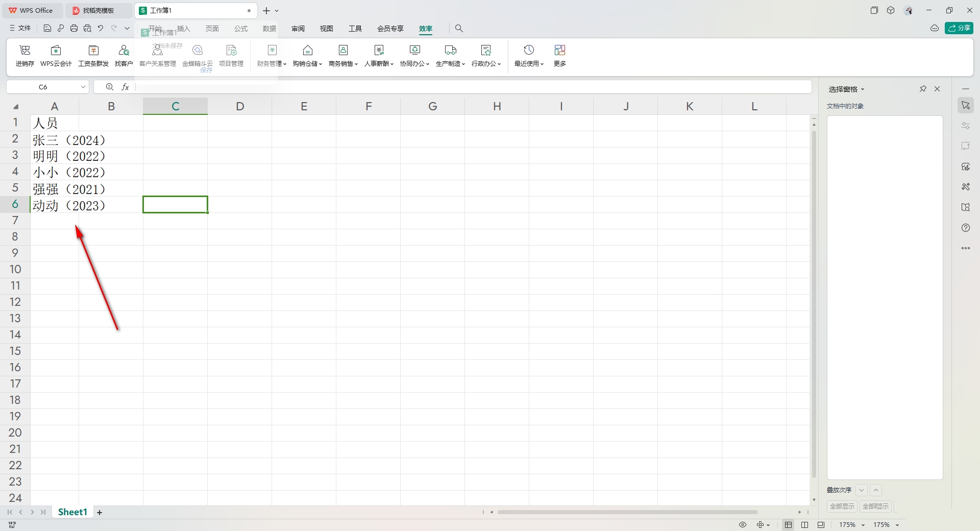Open the sidebar tools wrench icon
Image resolution: width=980 pixels, height=531 pixels.
pos(966,187)
